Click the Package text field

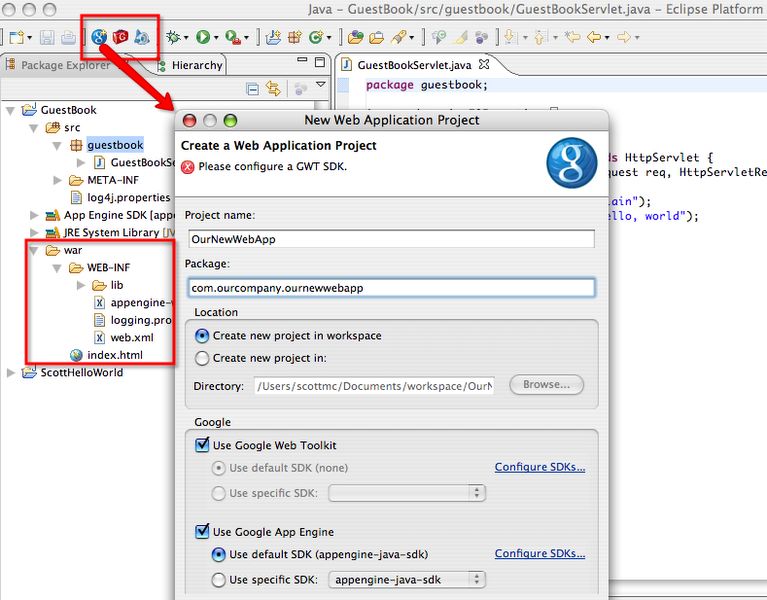[x=391, y=288]
